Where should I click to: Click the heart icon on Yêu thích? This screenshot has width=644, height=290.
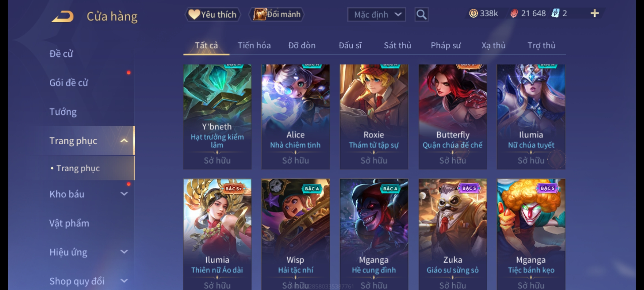coord(194,14)
